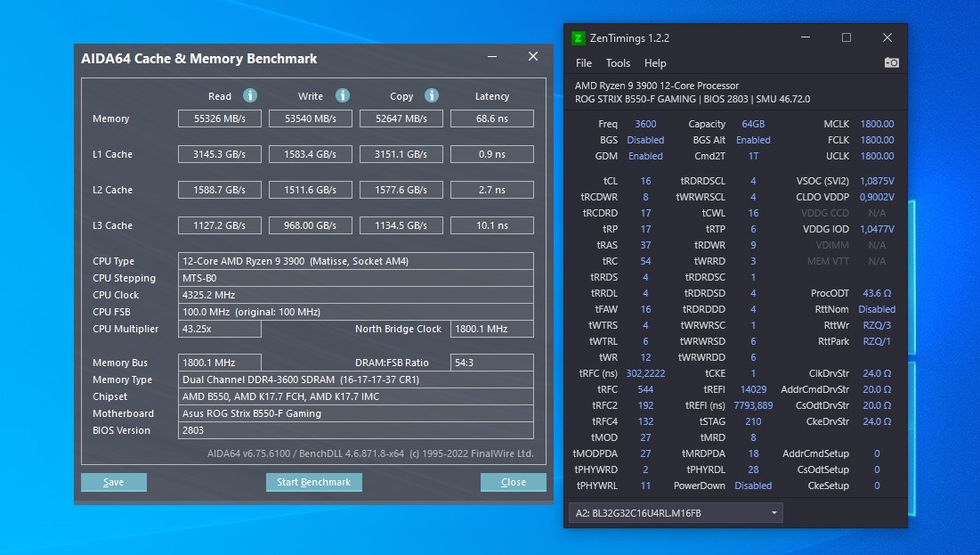Click the Copy info icon in AIDA64
The height and width of the screenshot is (555, 980).
point(431,95)
